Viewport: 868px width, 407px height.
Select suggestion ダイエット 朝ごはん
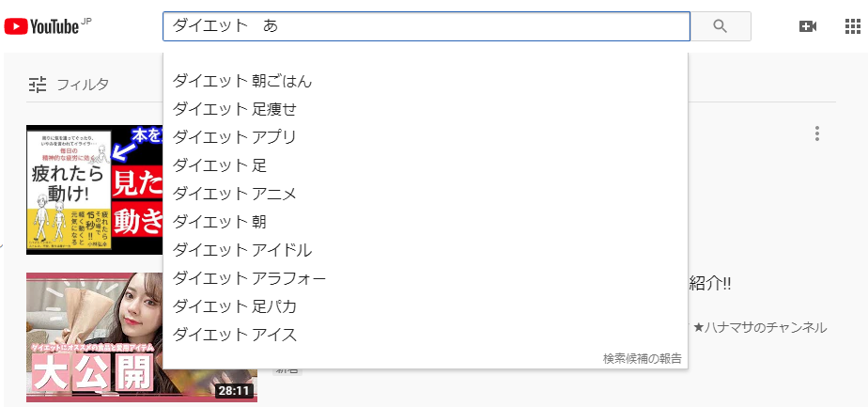pos(426,82)
